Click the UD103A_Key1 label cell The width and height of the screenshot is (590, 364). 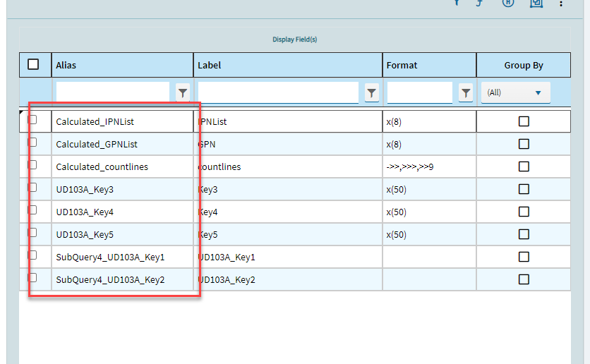pyautogui.click(x=288, y=257)
